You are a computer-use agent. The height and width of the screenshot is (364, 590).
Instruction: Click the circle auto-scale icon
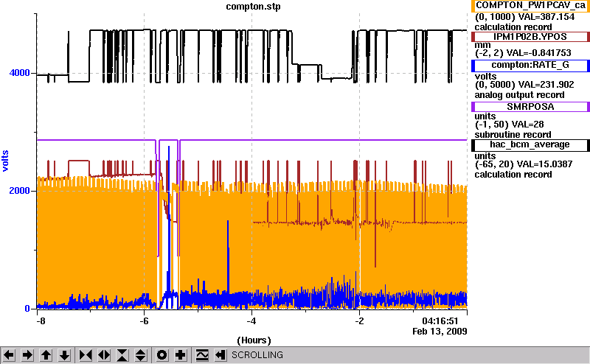pos(162,355)
